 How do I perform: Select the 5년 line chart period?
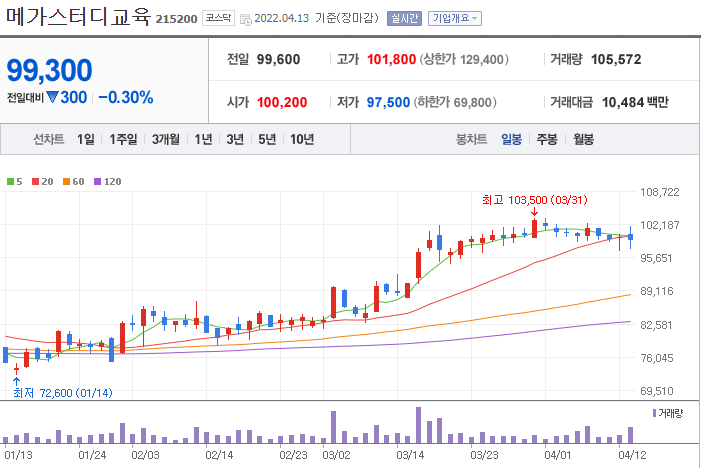pos(267,139)
